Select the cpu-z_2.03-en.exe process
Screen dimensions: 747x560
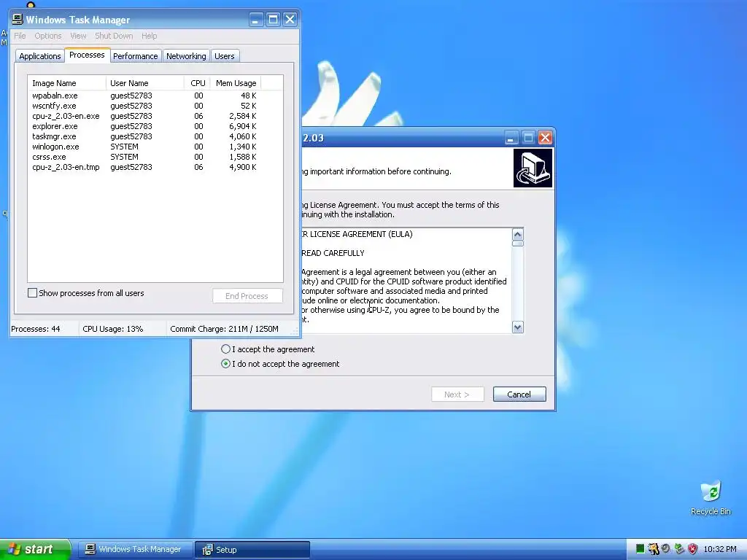point(66,116)
